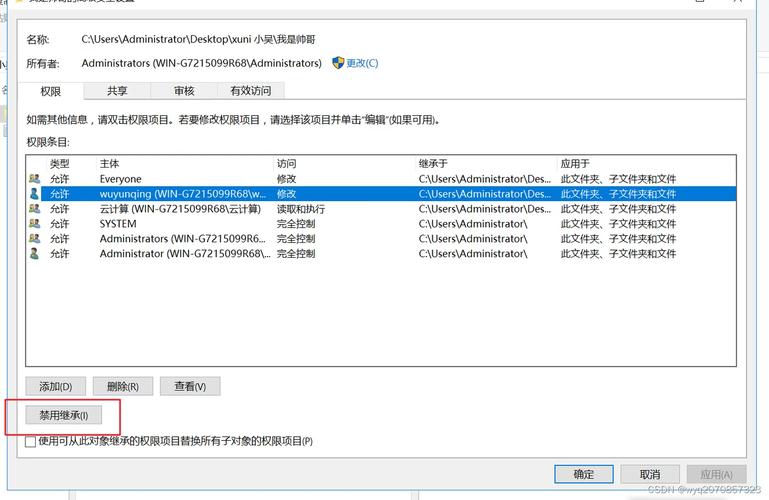Switch to the 有效访问 tab

251,91
